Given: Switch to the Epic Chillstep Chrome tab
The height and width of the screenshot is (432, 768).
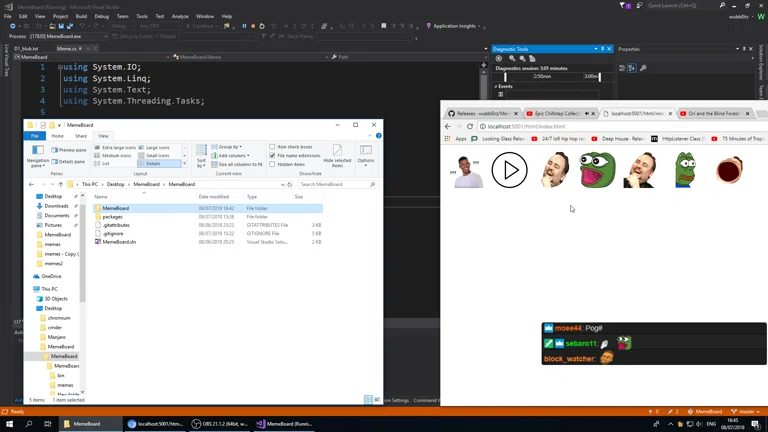Looking at the screenshot, I should point(556,114).
